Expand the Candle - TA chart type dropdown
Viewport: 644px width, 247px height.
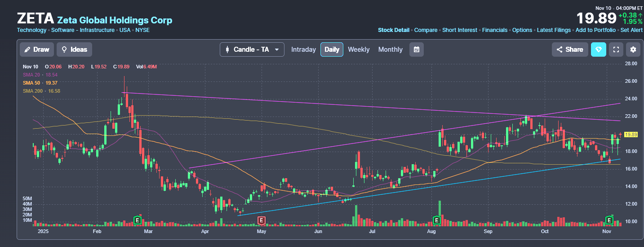coord(252,49)
